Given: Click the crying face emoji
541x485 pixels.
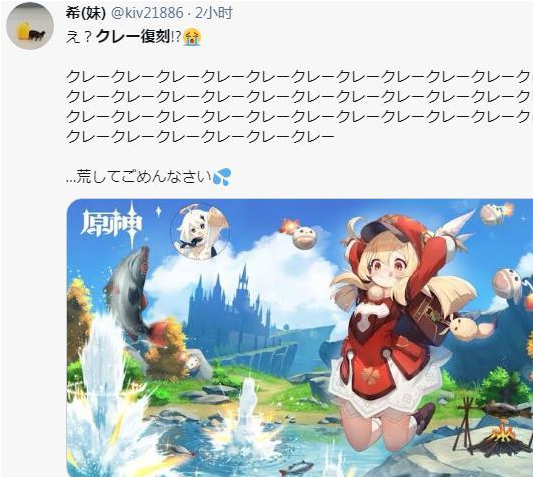Looking at the screenshot, I should 192,37.
